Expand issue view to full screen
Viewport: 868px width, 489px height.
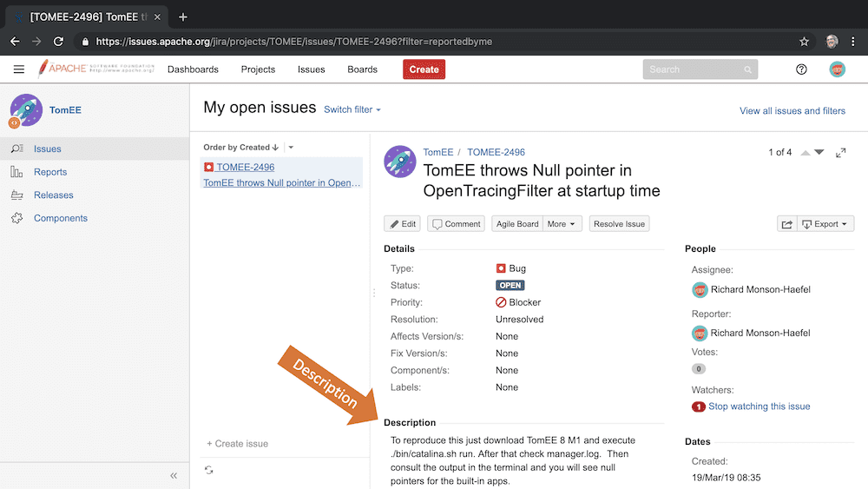coord(840,152)
